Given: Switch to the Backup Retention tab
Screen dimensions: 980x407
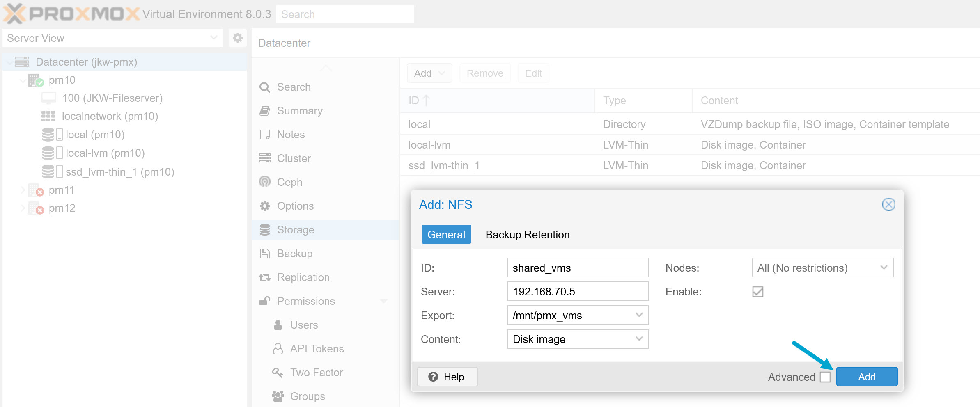Looking at the screenshot, I should pos(527,235).
